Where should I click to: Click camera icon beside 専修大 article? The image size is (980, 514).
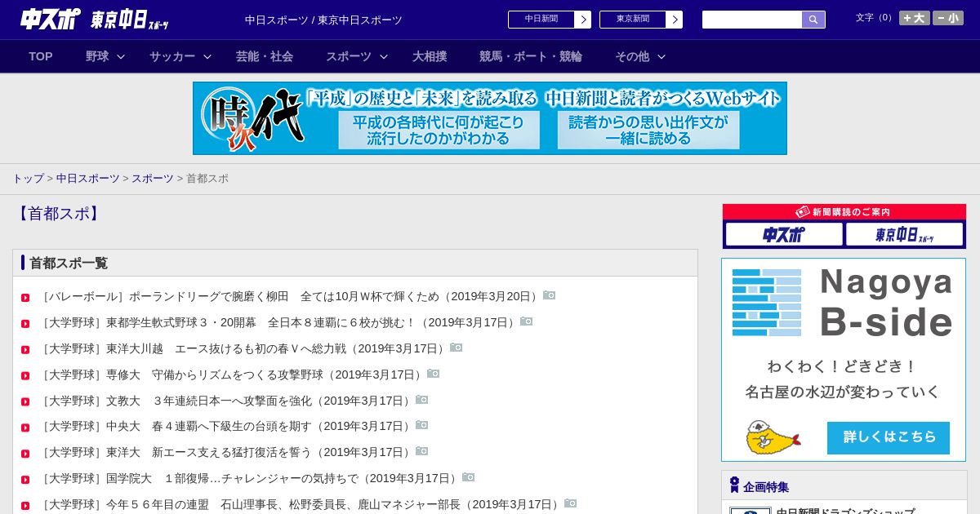(434, 374)
